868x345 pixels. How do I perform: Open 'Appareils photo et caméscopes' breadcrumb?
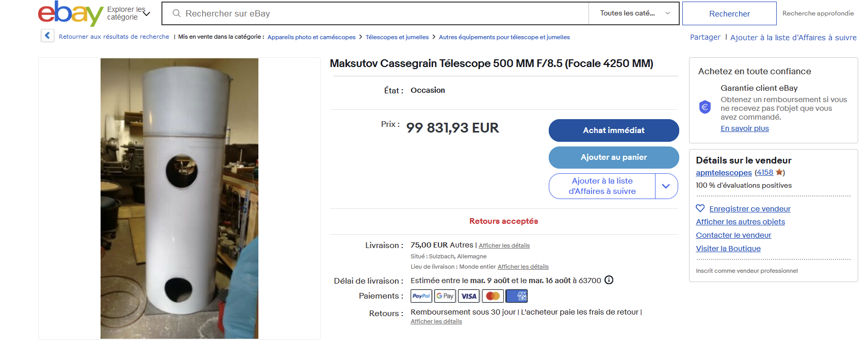pos(312,37)
